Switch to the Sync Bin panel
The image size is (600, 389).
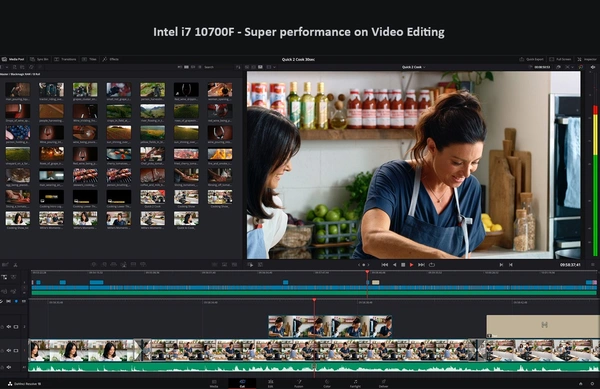pos(39,59)
